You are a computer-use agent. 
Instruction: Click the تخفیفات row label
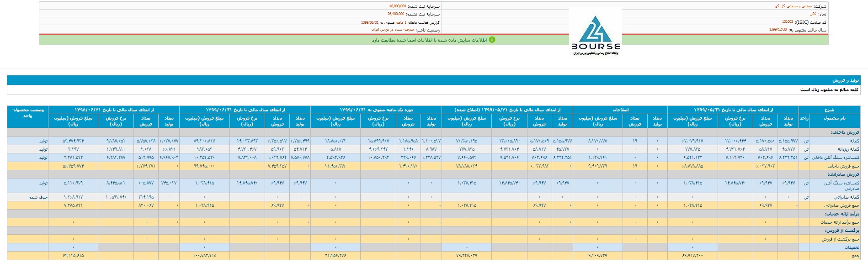(852, 247)
